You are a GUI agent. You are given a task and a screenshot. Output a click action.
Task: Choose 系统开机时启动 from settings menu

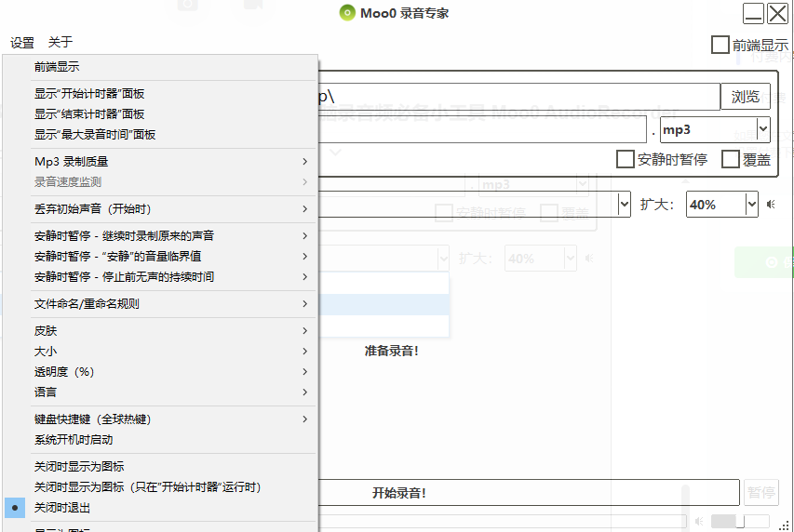click(x=74, y=440)
